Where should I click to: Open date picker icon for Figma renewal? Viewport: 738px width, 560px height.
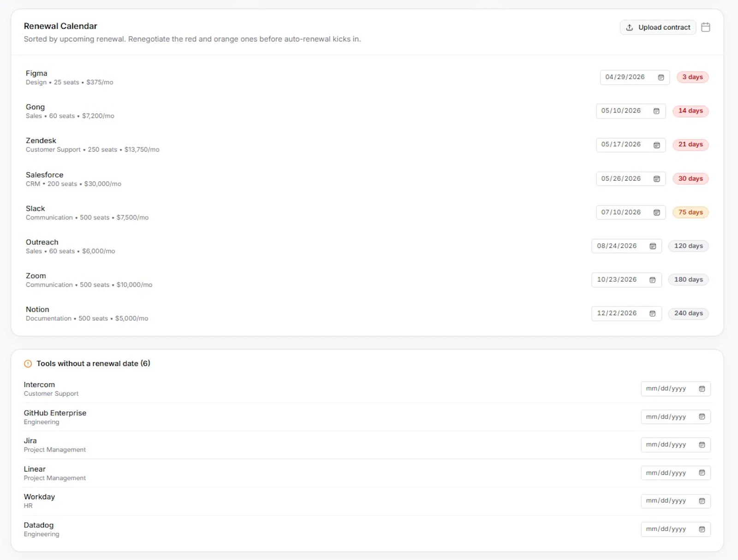pos(661,77)
